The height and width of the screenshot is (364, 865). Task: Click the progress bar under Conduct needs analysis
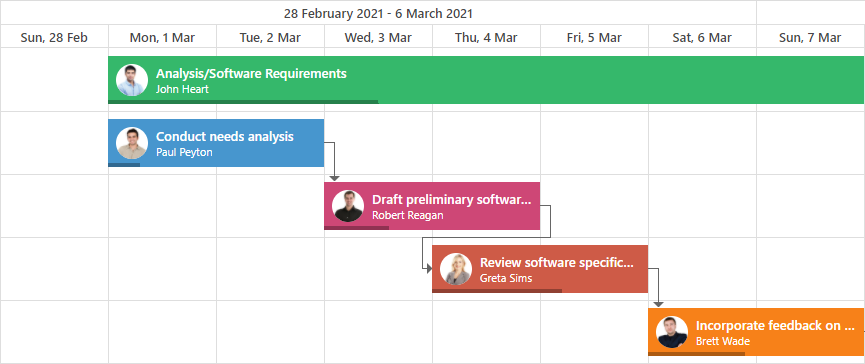[x=124, y=165]
